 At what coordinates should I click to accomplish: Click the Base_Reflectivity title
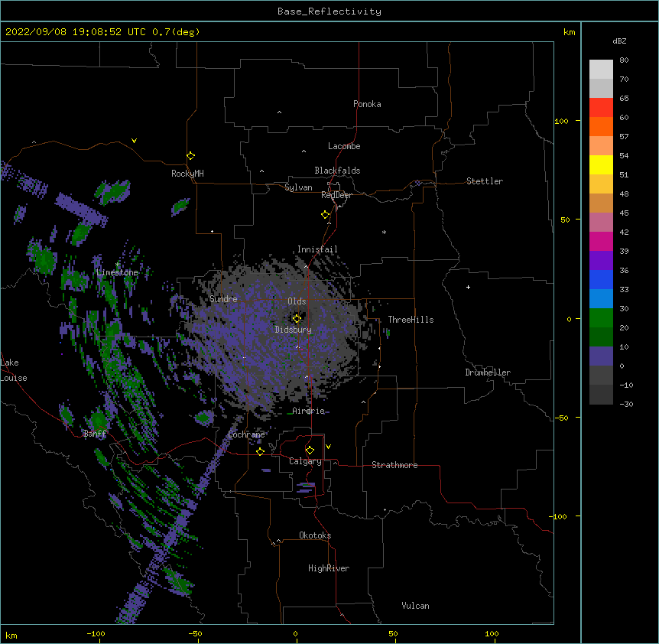coord(329,11)
